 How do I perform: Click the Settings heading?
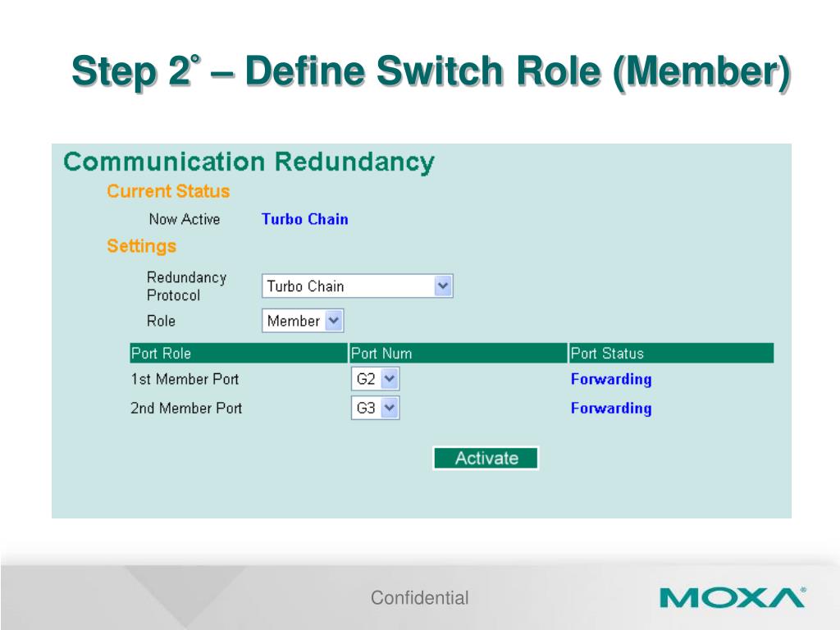(141, 246)
